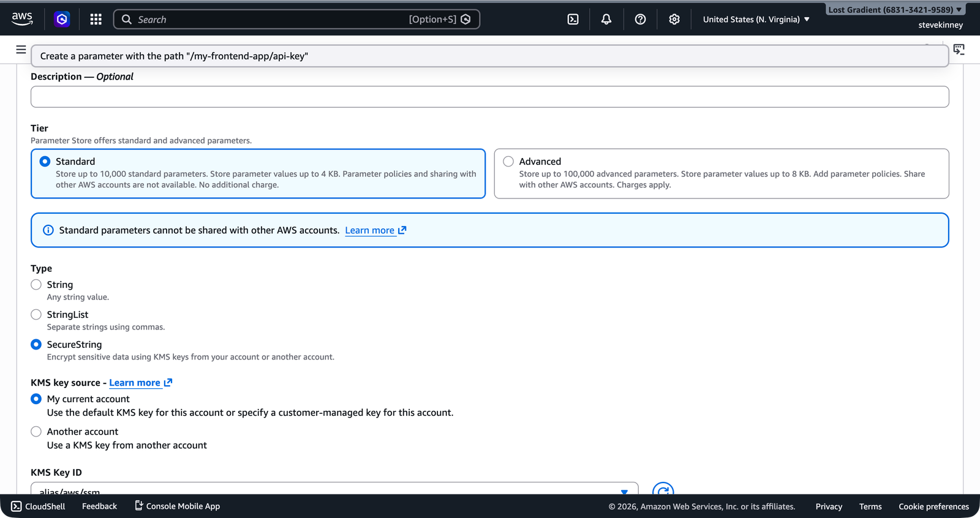Refresh the KMS key list
The height and width of the screenshot is (518, 980).
[x=663, y=489]
